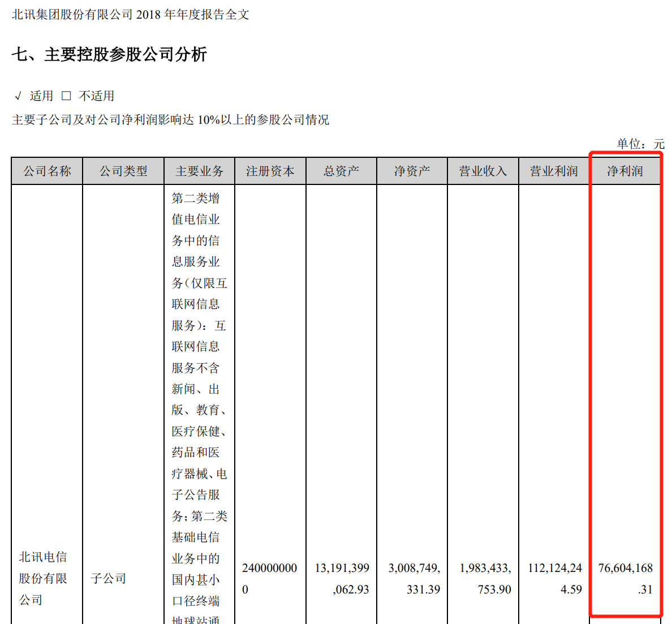The image size is (672, 624).
Task: Click the business text line 医疗保健、
Action: pyautogui.click(x=199, y=431)
